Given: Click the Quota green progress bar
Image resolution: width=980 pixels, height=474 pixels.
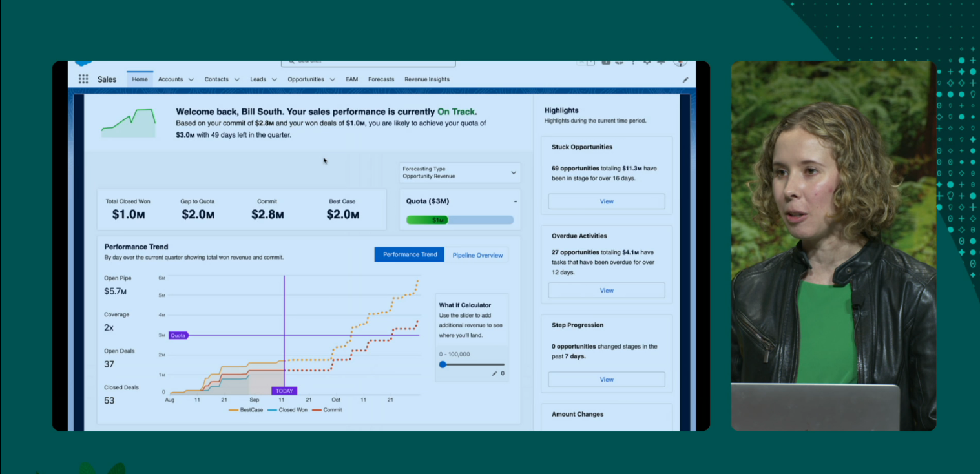Looking at the screenshot, I should pyautogui.click(x=427, y=220).
